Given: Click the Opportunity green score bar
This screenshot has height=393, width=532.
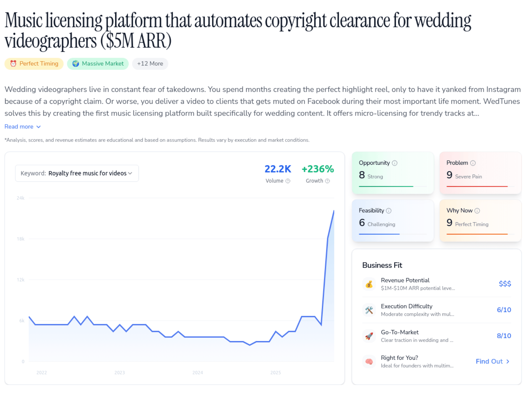Looking at the screenshot, I should [386, 186].
